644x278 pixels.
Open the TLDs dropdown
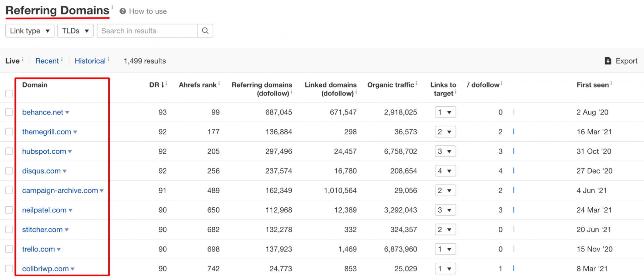click(x=75, y=31)
